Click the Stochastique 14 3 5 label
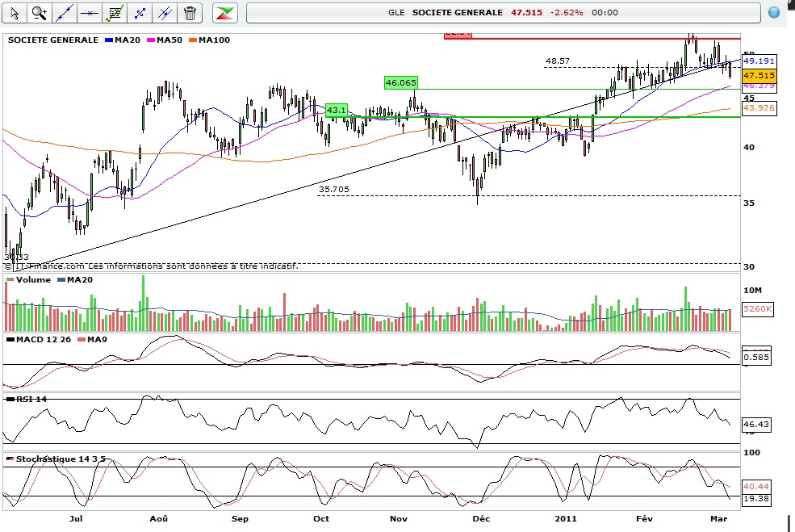 coord(61,459)
